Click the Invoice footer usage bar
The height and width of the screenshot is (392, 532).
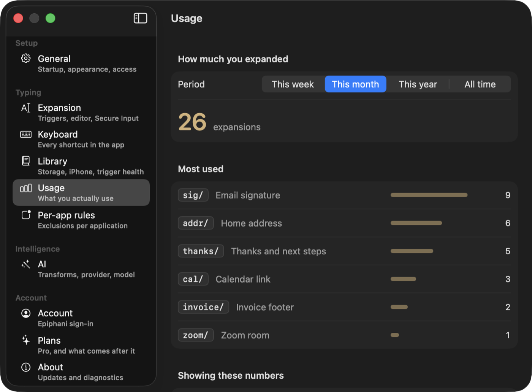coord(399,307)
